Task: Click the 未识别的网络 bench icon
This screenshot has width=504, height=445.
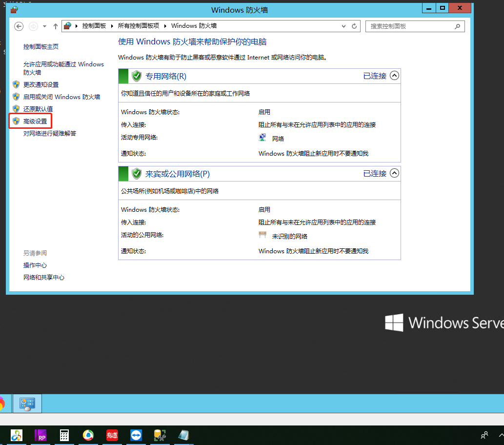Action: click(x=262, y=235)
